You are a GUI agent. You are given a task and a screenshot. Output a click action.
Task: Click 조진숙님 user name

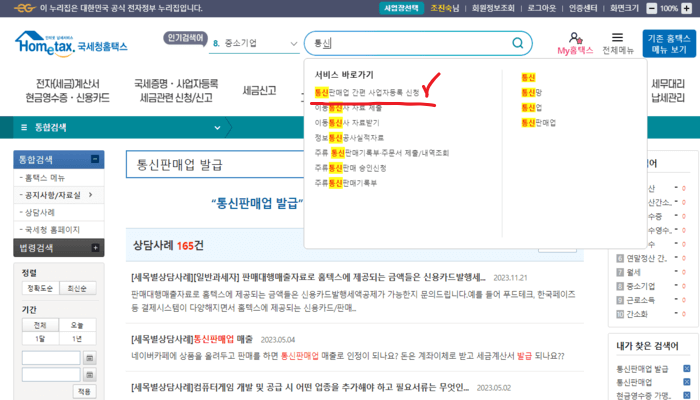(445, 8)
